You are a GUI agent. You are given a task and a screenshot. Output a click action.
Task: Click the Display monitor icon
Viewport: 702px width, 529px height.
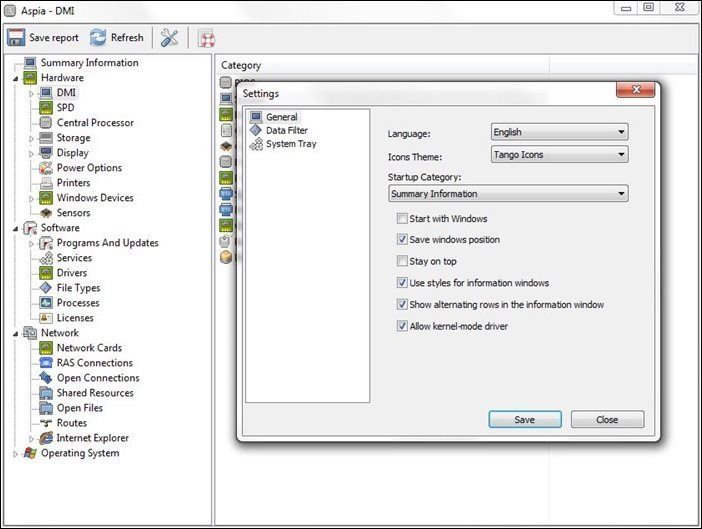(x=46, y=153)
